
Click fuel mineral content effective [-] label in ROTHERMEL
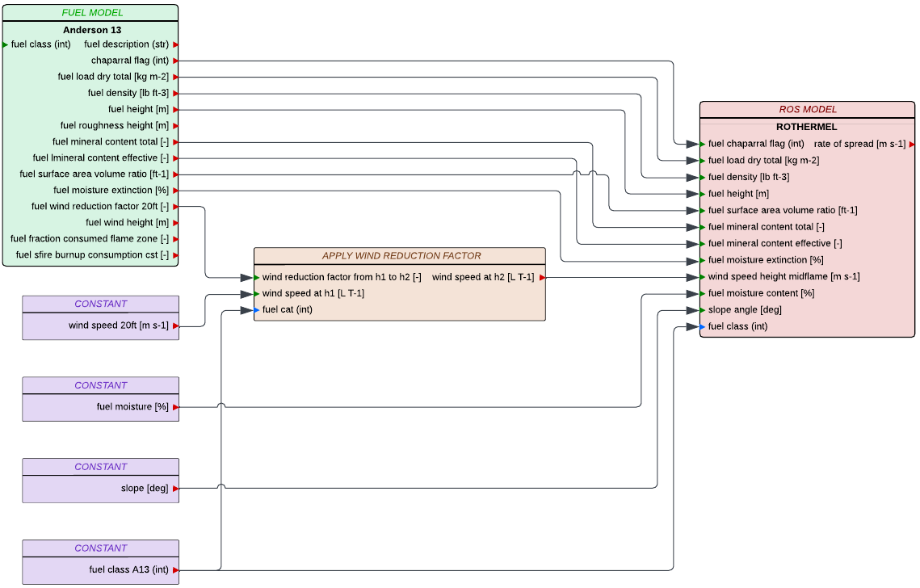tap(775, 244)
